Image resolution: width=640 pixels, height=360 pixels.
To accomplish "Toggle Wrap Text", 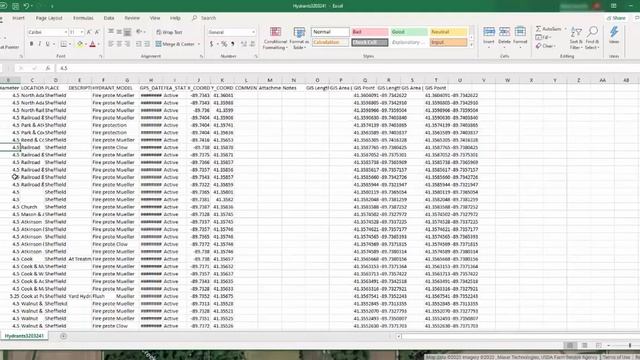I will 169,32.
